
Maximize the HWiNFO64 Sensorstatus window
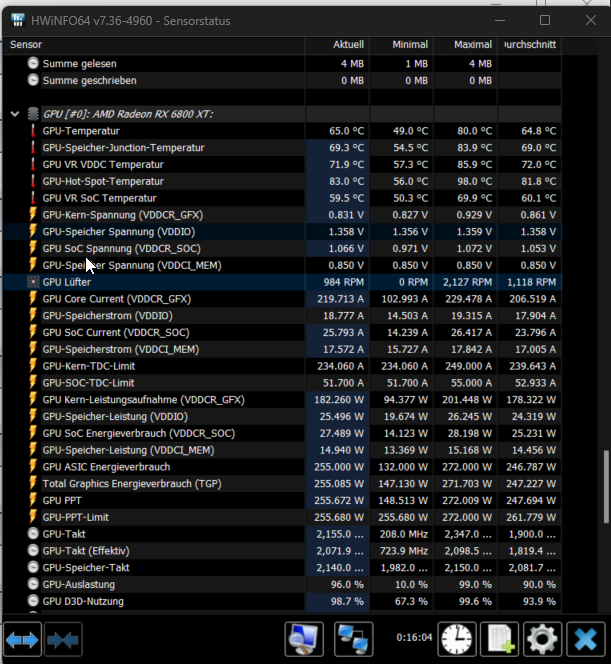click(x=545, y=20)
